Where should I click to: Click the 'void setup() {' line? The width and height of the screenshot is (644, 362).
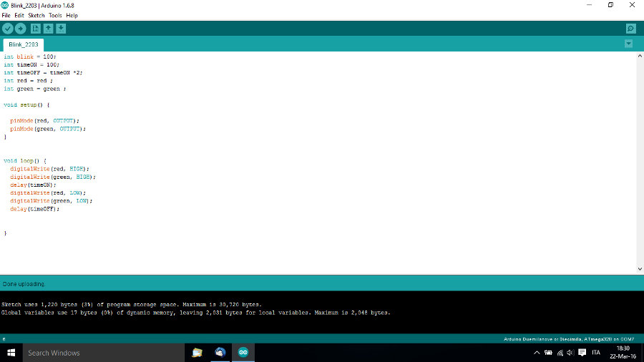coord(26,104)
